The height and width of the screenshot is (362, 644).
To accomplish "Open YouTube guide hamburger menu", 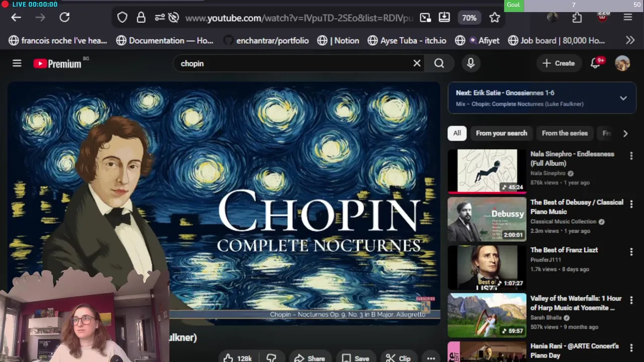I will coord(17,63).
